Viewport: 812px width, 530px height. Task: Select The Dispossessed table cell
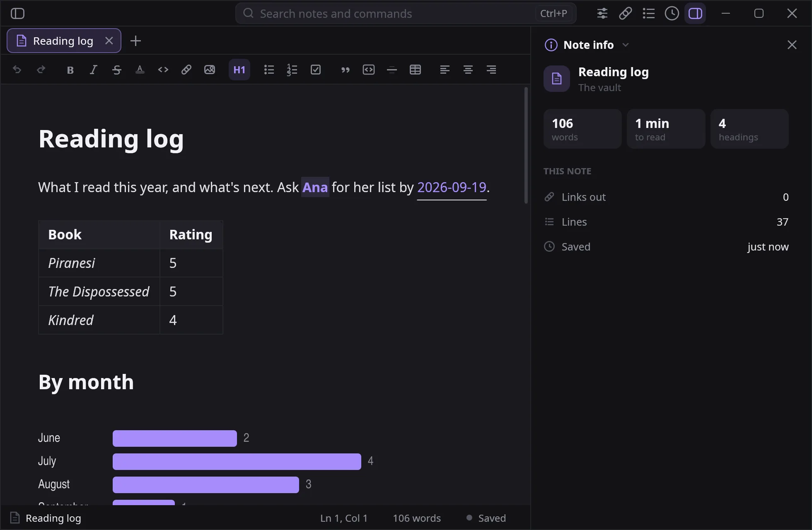point(99,291)
